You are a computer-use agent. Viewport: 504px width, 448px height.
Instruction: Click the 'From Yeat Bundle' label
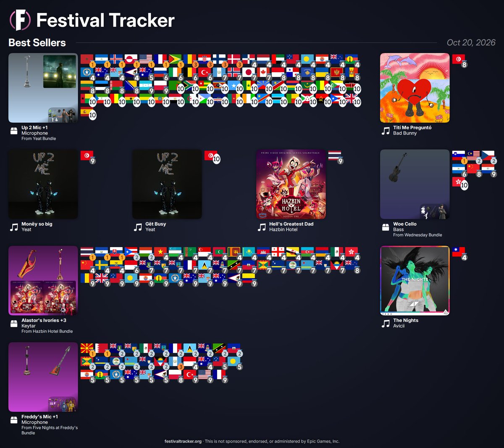[39, 138]
